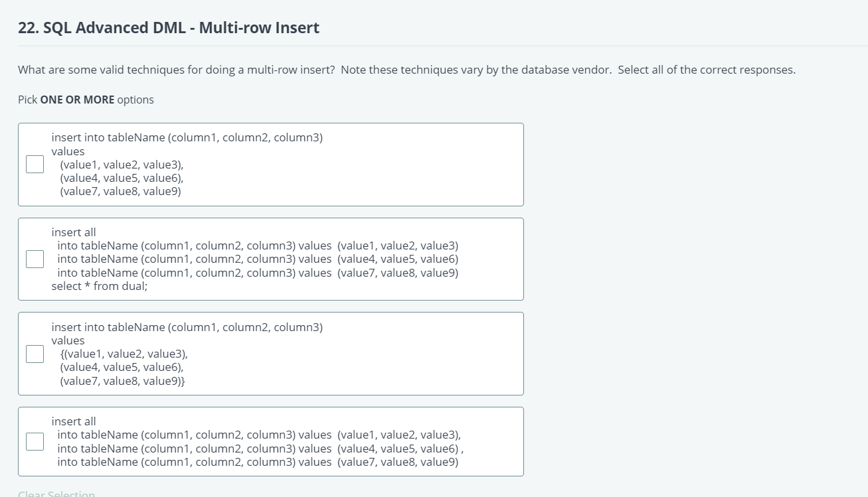Click the 'Pick ONE OR MORE options' label
This screenshot has height=497, width=868.
[x=86, y=100]
